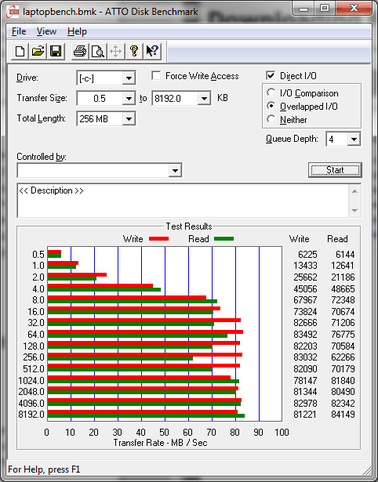This screenshot has height=482, width=378.
Task: Click inside the Description text box
Action: point(183,200)
